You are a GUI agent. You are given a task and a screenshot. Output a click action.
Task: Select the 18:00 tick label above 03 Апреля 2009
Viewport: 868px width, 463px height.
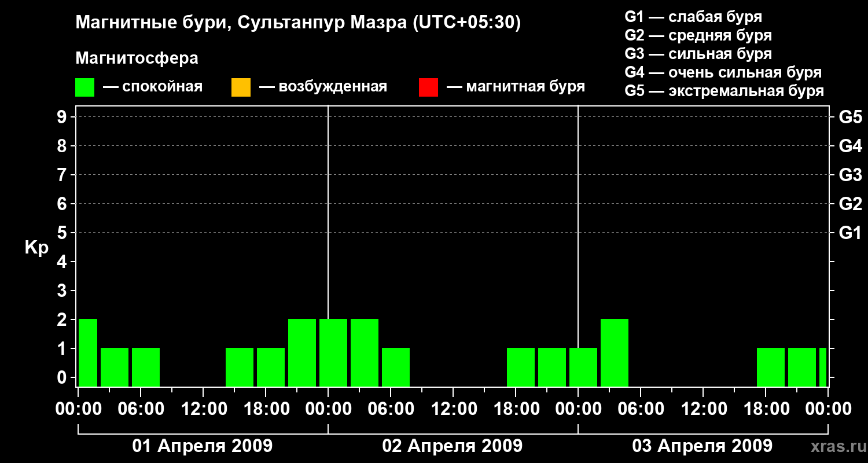pyautogui.click(x=766, y=409)
